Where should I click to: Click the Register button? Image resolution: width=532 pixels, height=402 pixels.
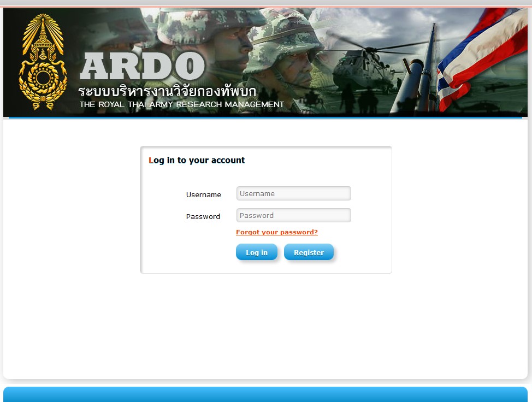[x=309, y=252]
